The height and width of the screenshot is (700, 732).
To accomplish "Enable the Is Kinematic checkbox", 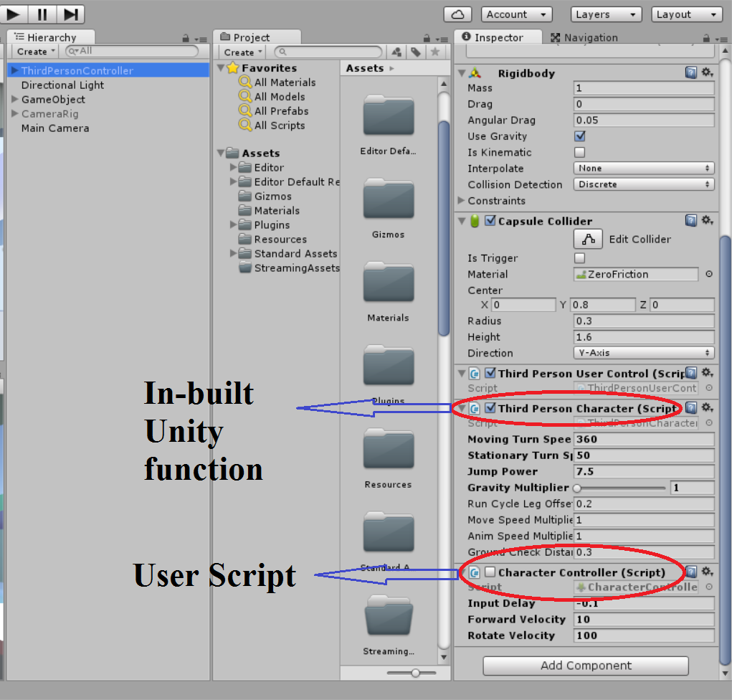I will 580,152.
